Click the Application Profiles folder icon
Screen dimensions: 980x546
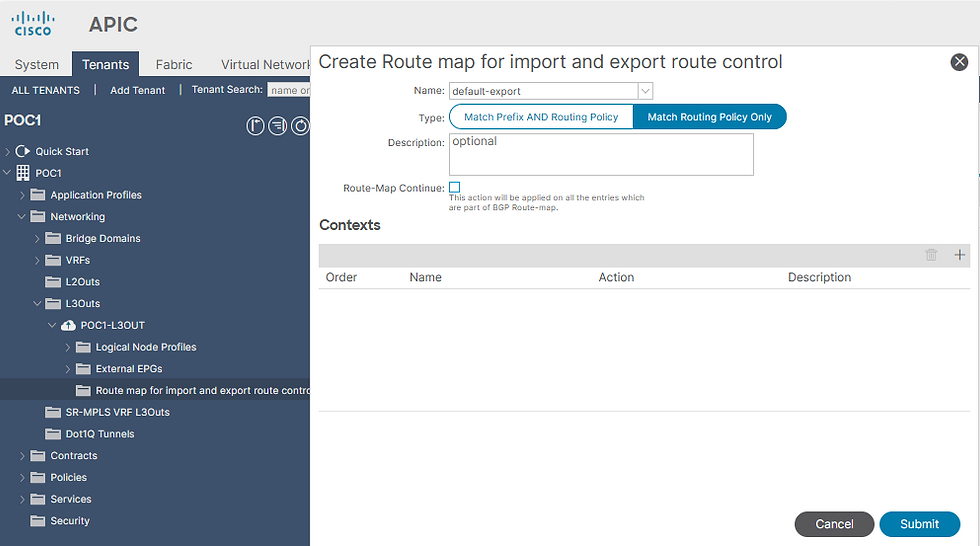[x=38, y=195]
